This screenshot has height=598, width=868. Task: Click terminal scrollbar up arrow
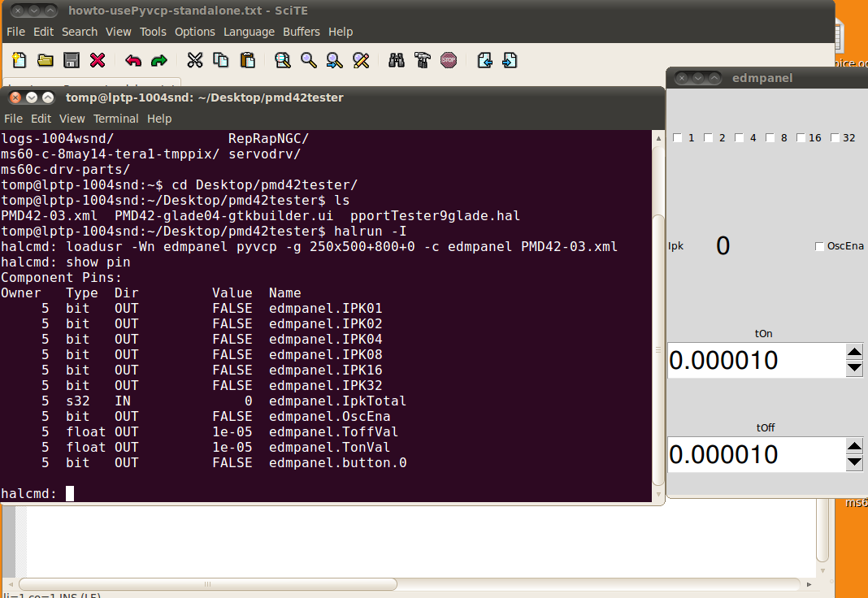pos(658,138)
